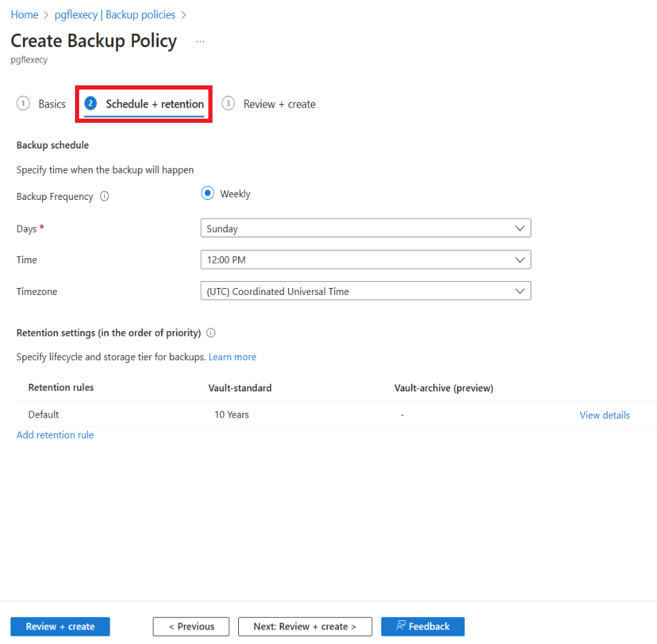Select the Schedule + retention tab
The height and width of the screenshot is (644, 657).
tap(144, 104)
